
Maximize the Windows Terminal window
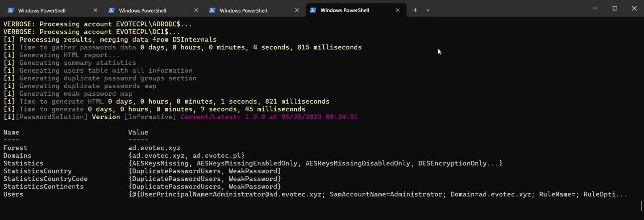click(615, 8)
